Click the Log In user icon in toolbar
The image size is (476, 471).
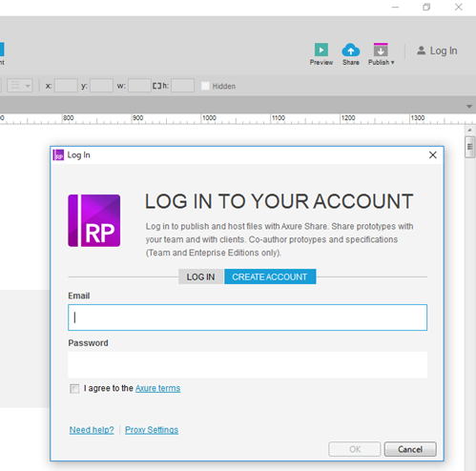click(422, 51)
